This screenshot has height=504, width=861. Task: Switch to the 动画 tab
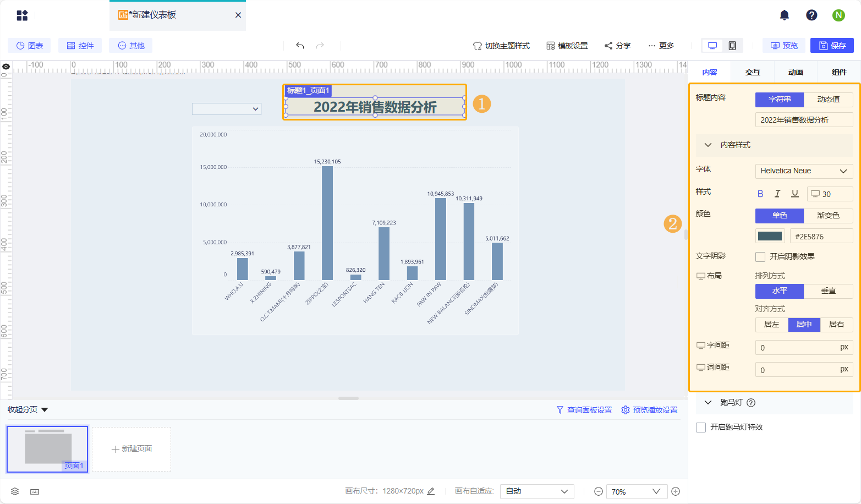pyautogui.click(x=796, y=72)
